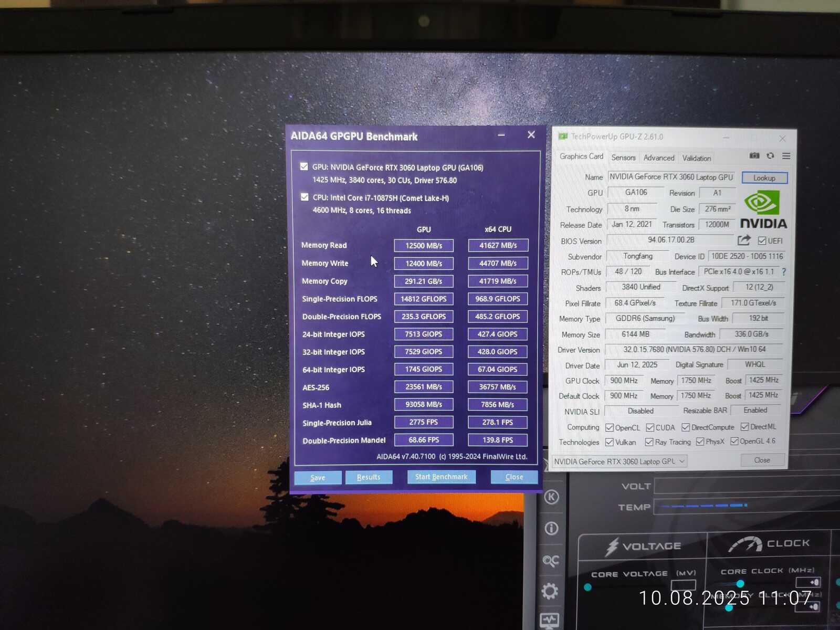Toggle the Vulkan checkbox
This screenshot has width=840, height=630.
point(610,442)
